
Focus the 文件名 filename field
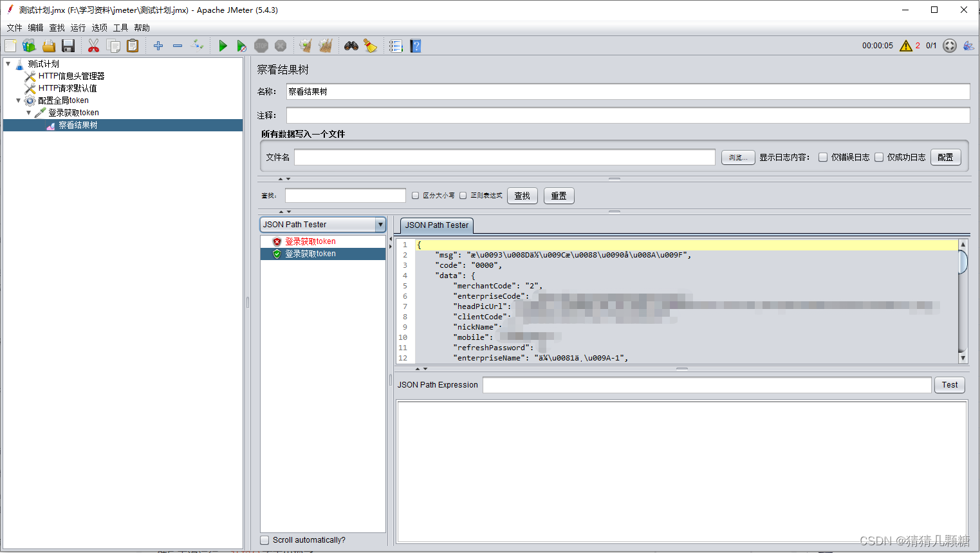pos(504,157)
